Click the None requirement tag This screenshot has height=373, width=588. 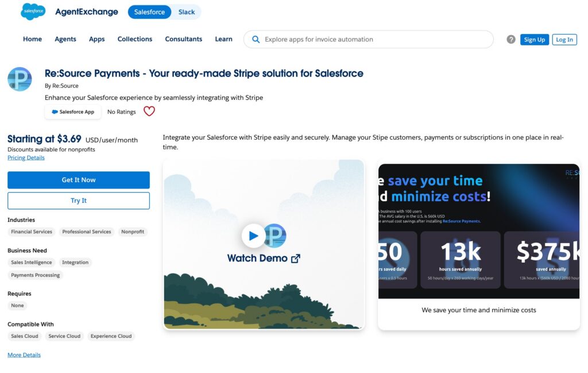click(17, 306)
